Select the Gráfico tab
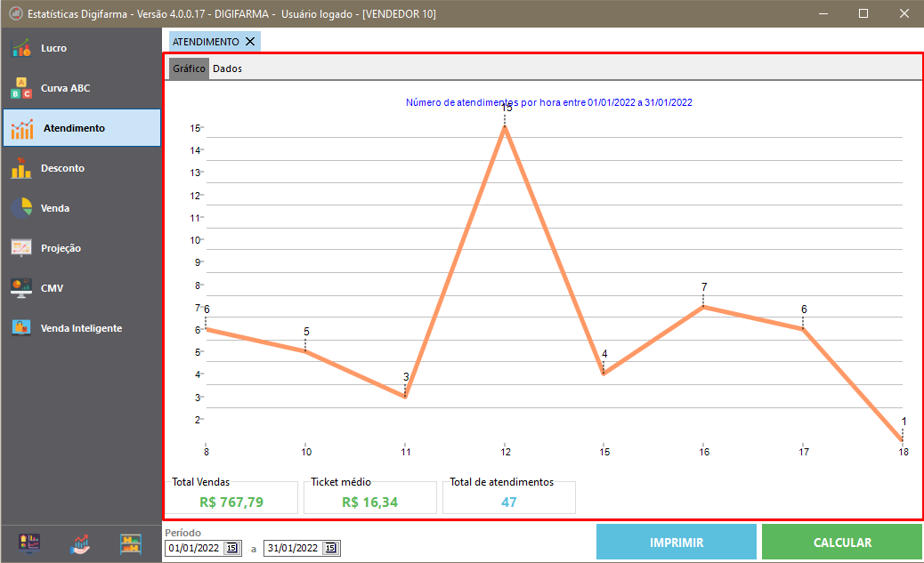Image resolution: width=924 pixels, height=563 pixels. pos(189,68)
